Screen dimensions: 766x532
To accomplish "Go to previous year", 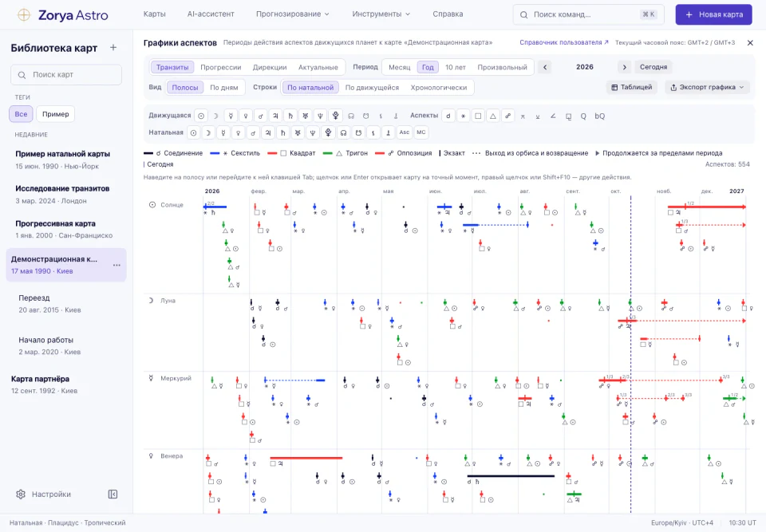I will pyautogui.click(x=545, y=67).
